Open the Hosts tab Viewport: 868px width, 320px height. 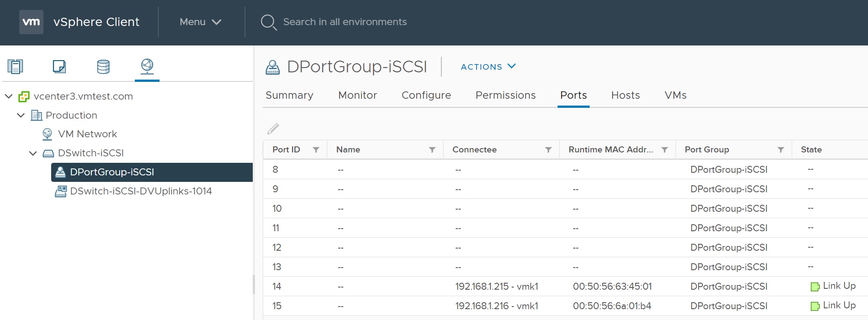click(x=625, y=95)
